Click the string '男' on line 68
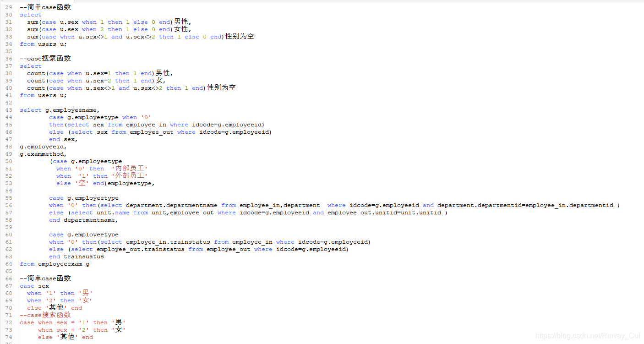Image resolution: width=644 pixels, height=344 pixels. pos(86,293)
